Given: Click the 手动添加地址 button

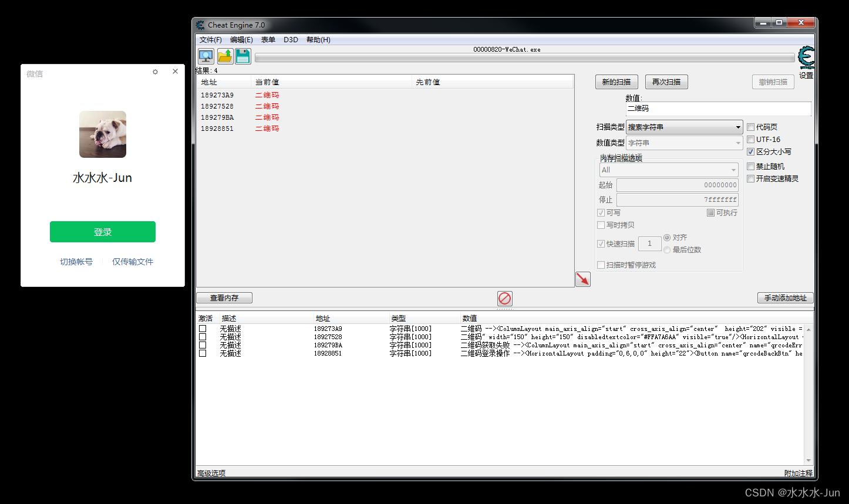Looking at the screenshot, I should [x=786, y=298].
